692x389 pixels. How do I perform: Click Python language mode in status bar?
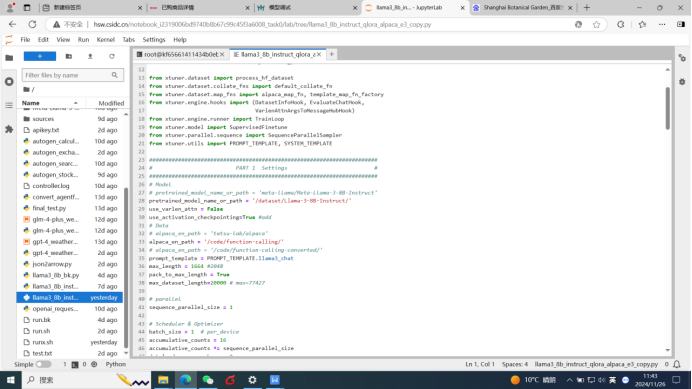(116, 364)
